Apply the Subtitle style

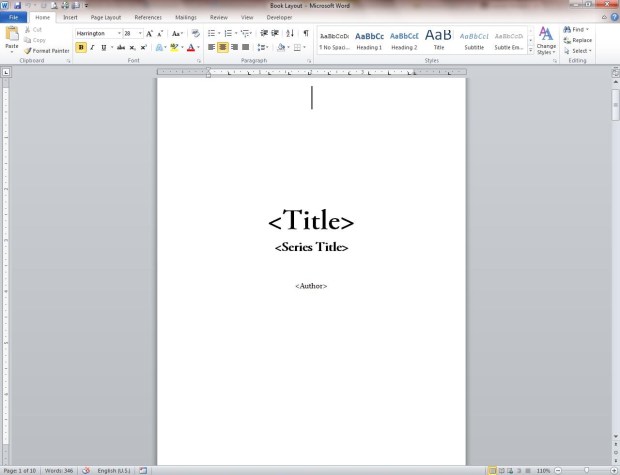[x=474, y=40]
